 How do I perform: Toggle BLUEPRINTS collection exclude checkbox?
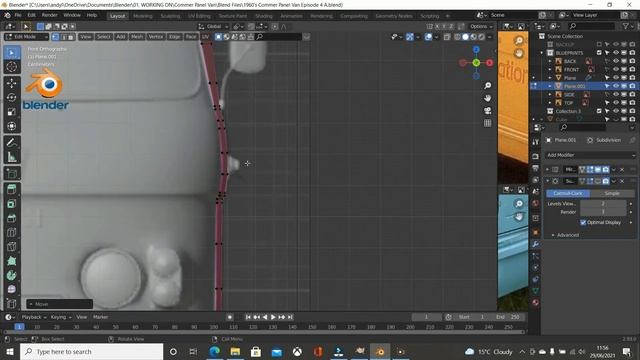pyautogui.click(x=599, y=53)
